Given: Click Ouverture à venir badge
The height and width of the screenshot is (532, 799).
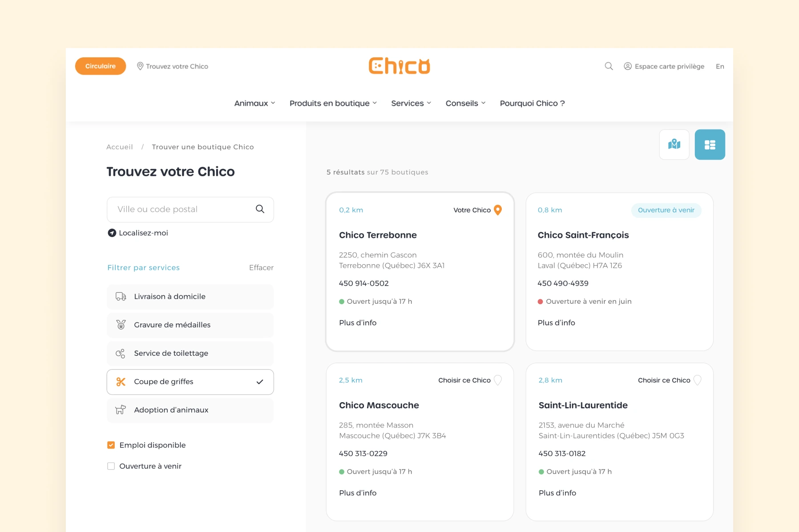Looking at the screenshot, I should 666,210.
